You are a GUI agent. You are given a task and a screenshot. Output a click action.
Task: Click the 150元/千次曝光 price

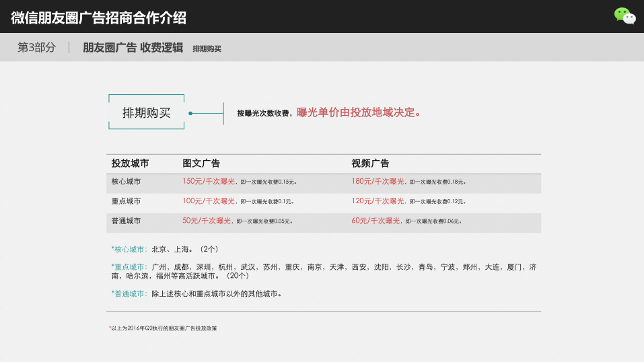tap(209, 182)
